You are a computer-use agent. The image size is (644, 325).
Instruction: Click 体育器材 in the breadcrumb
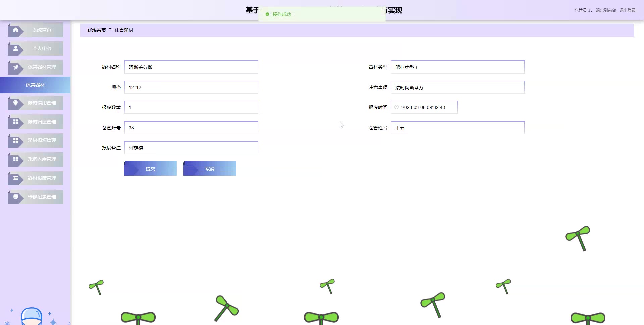(124, 30)
